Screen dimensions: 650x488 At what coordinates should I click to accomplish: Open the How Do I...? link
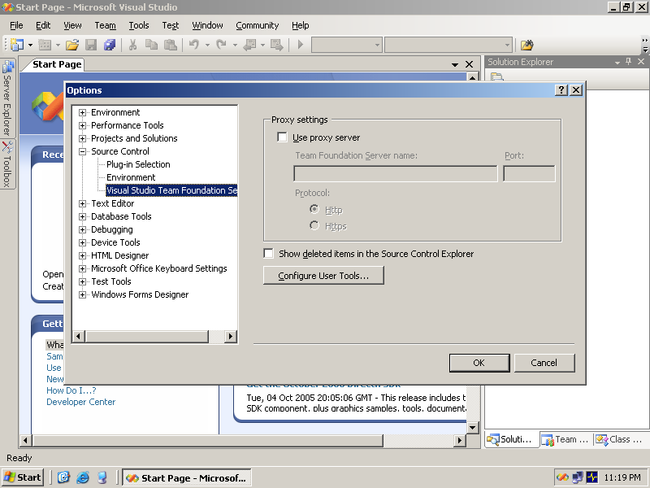point(71,391)
